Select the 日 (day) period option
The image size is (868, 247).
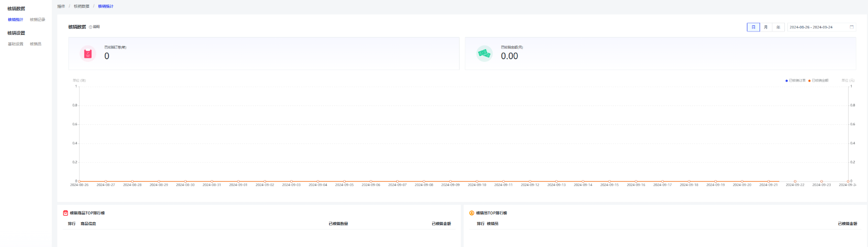click(753, 27)
